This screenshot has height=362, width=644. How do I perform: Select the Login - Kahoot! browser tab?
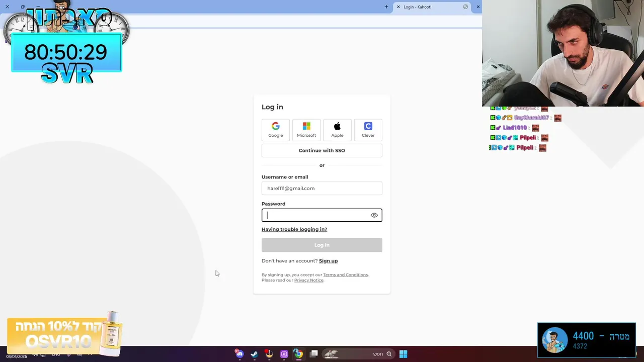tap(432, 7)
